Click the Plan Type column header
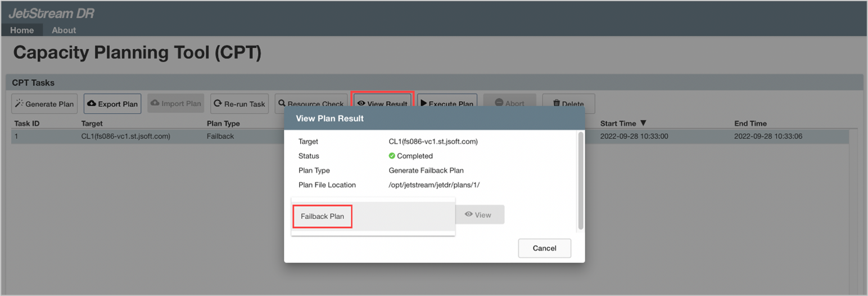The width and height of the screenshot is (868, 296). [x=223, y=123]
